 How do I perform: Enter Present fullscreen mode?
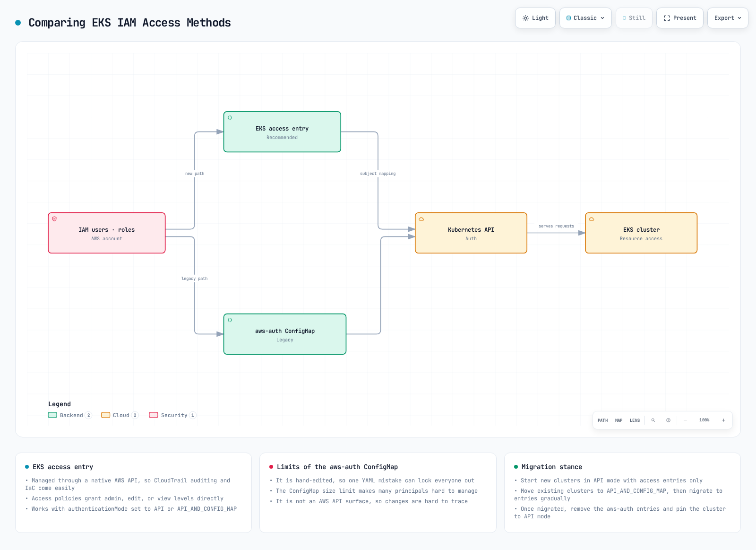pos(680,18)
